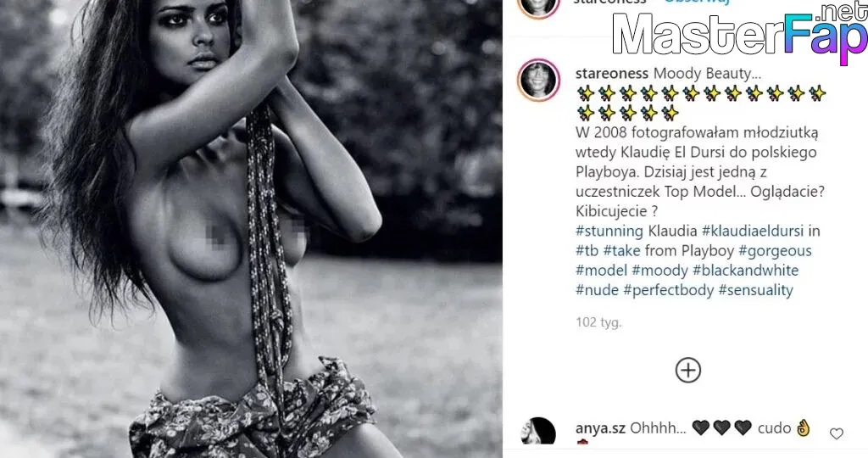Open the #model hashtag
868x458 pixels.
click(x=601, y=271)
